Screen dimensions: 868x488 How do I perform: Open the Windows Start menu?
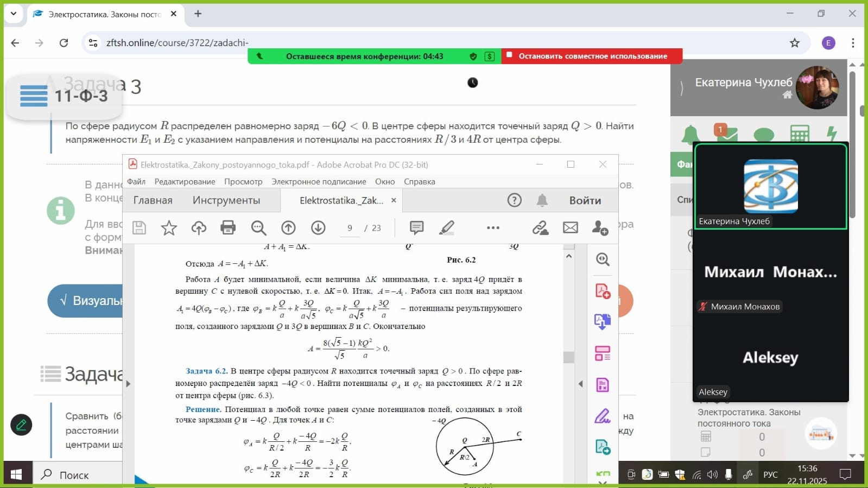click(16, 475)
